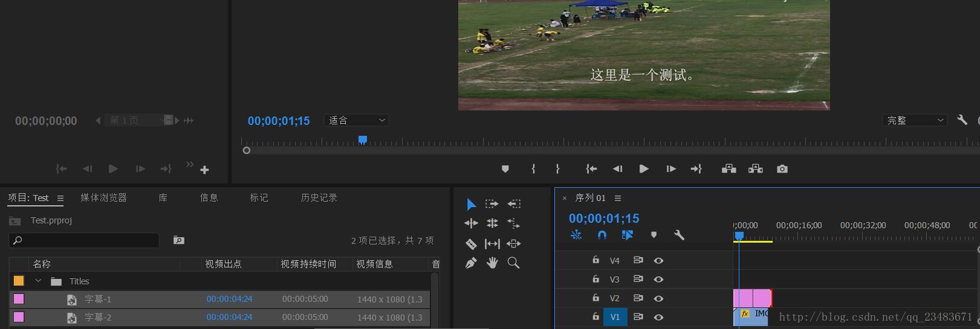The image size is (980, 329).
Task: Click the Extract button
Action: pyautogui.click(x=756, y=169)
